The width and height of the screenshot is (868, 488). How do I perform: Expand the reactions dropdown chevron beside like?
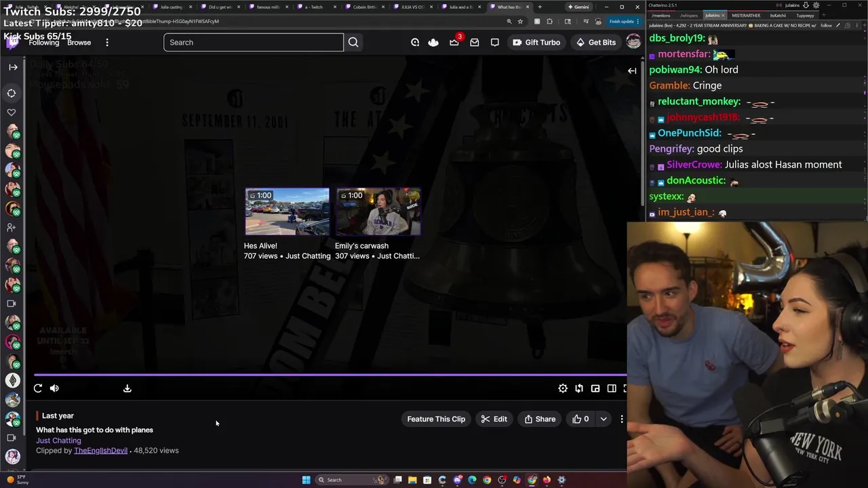(604, 419)
